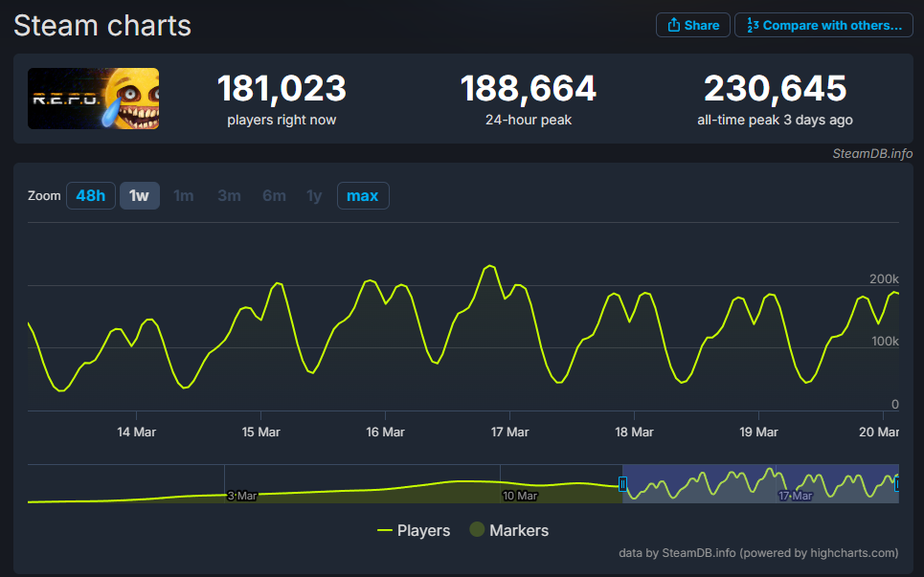Open Compare with others
Image resolution: width=924 pixels, height=577 pixels.
click(x=823, y=25)
